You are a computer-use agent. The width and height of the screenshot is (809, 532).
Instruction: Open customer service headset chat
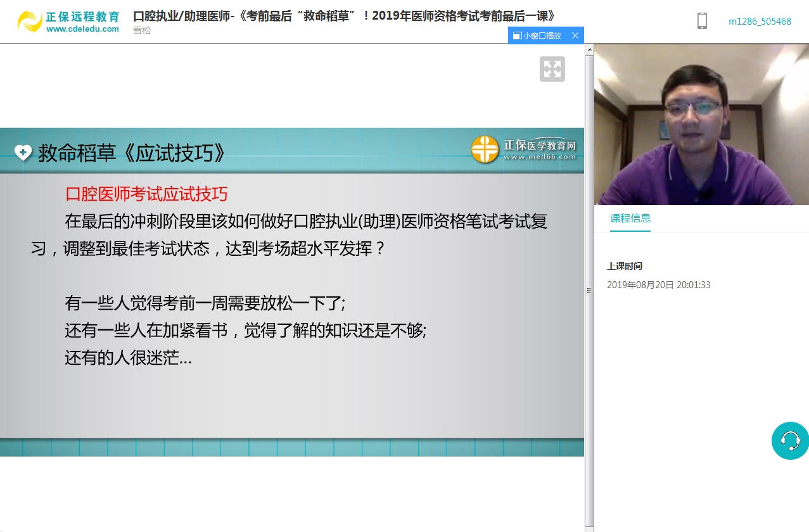click(x=790, y=440)
